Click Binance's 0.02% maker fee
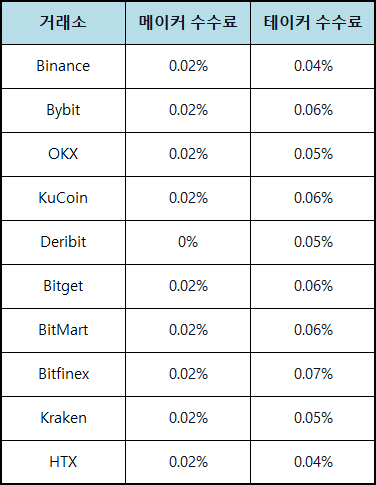The image size is (376, 485). click(188, 66)
